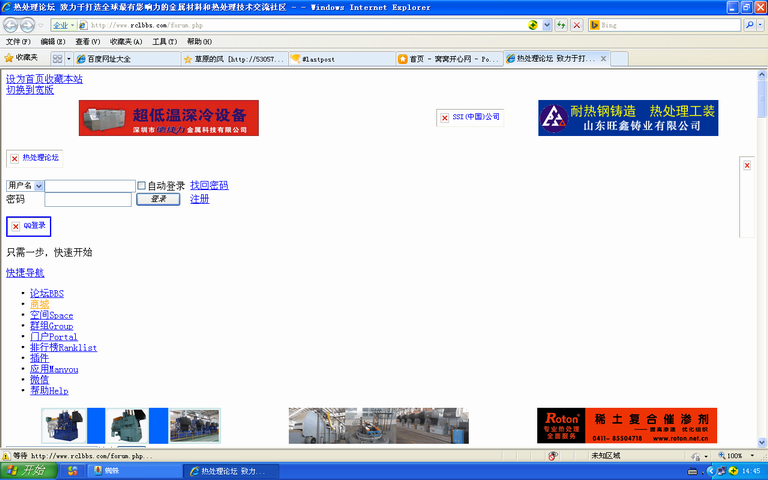The width and height of the screenshot is (768, 480).
Task: Open the 空间Space navigation link
Action: [x=51, y=315]
